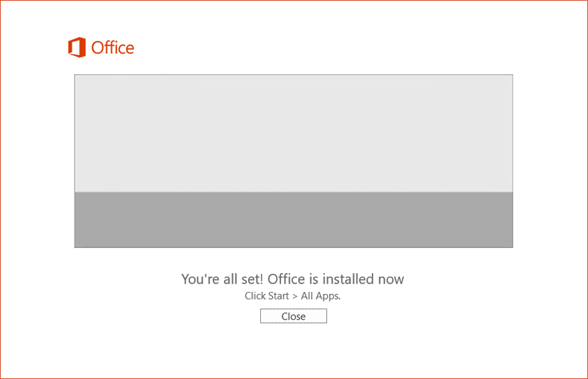
Task: Click the white area below the Close button
Action: pyautogui.click(x=293, y=352)
